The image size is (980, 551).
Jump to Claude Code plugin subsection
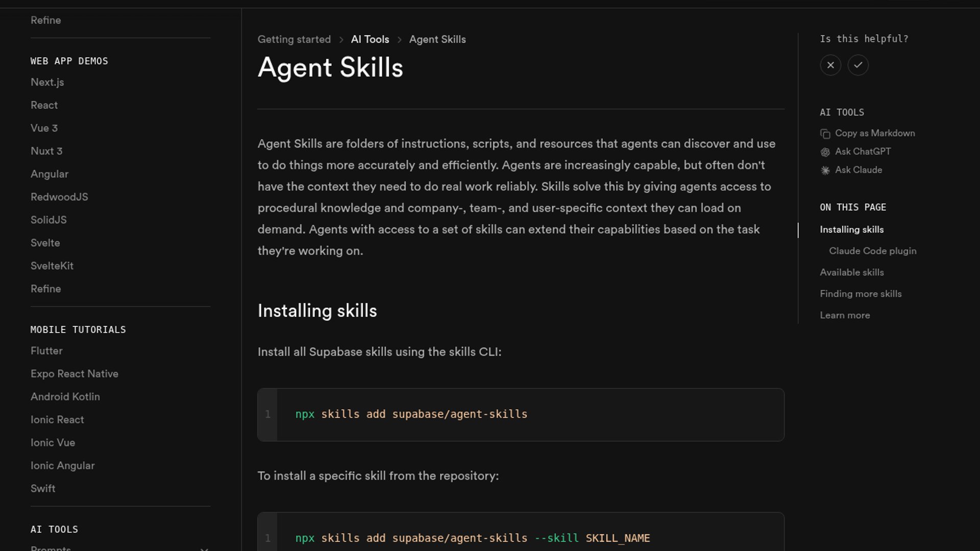click(872, 251)
